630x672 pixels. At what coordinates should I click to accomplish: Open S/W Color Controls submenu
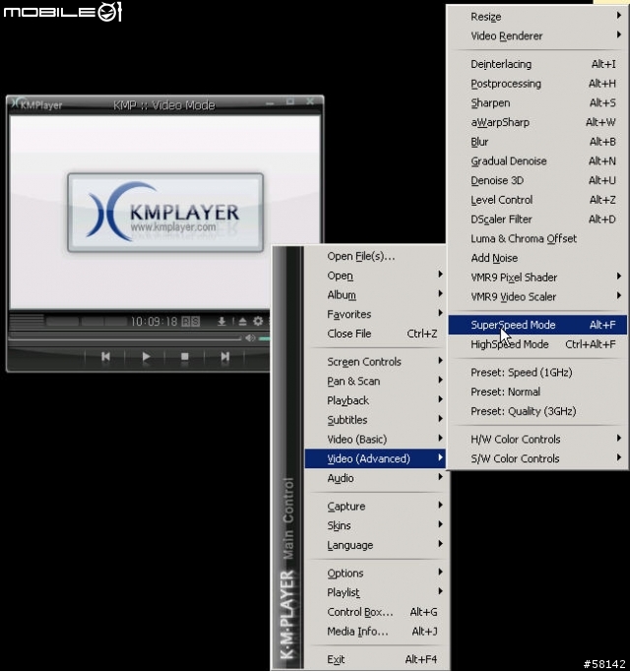[x=537, y=458]
